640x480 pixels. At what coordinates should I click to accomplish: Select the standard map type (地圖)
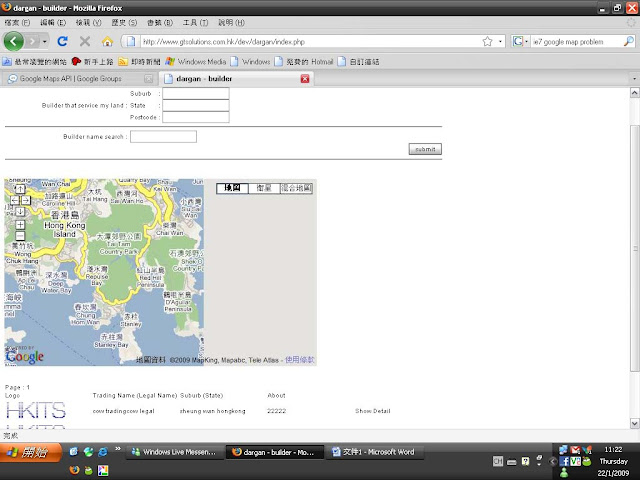[x=232, y=188]
